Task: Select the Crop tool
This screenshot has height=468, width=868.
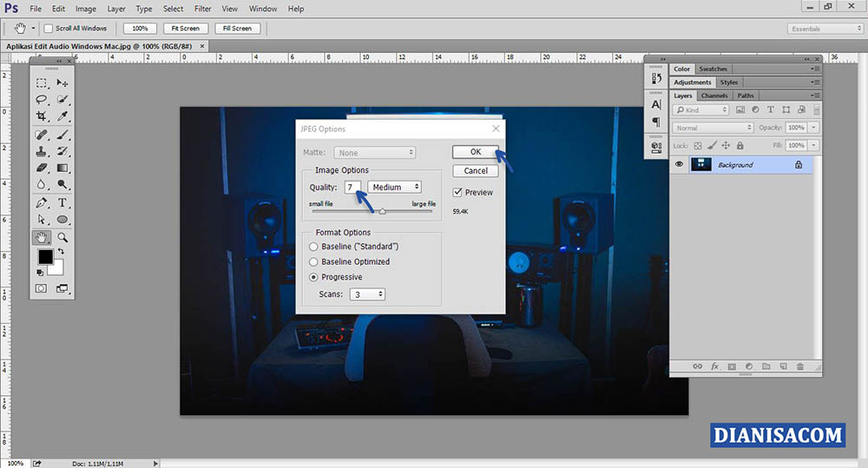Action: (42, 116)
